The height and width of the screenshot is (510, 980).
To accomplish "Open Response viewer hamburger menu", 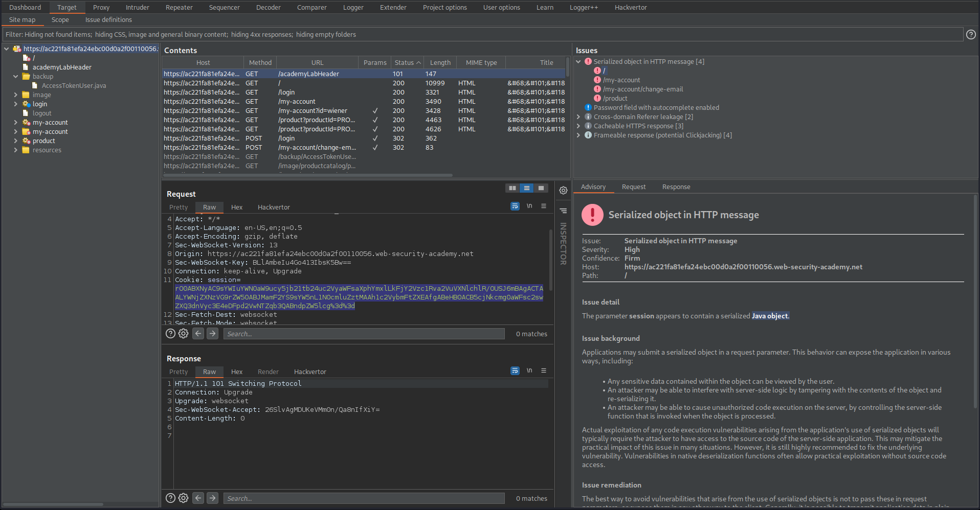I will pos(544,370).
